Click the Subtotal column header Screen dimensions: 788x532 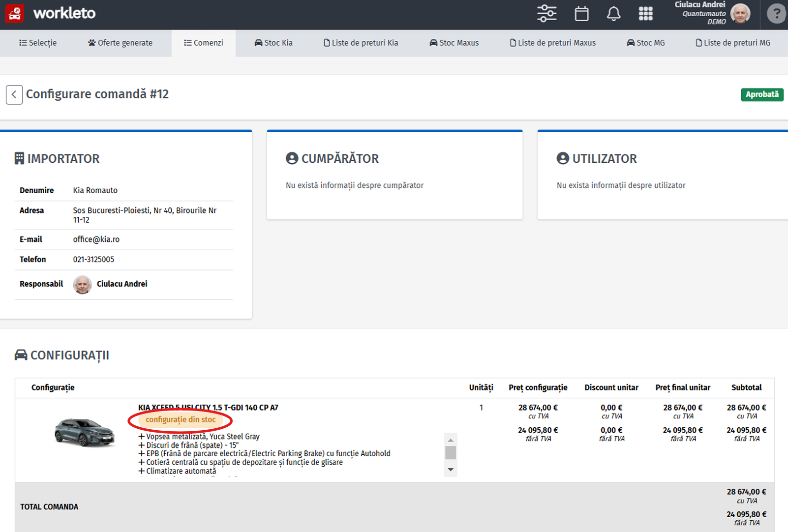point(747,387)
